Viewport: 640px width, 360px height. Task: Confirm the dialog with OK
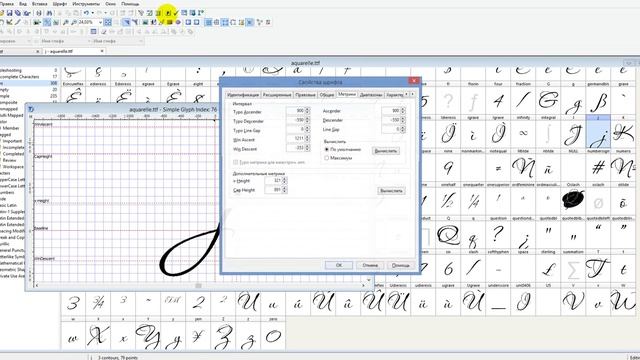[339, 265]
